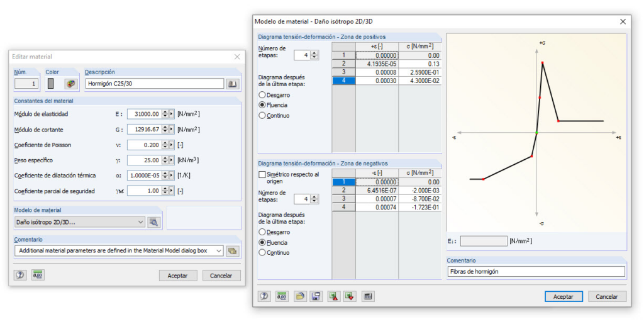Click the stepper for Peso específico
This screenshot has height=324, width=644.
click(x=165, y=160)
